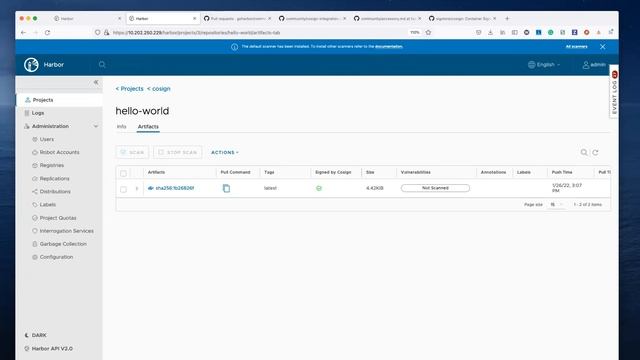Click the info icon in the blue banner
The width and height of the screenshot is (640, 360).
click(234, 47)
